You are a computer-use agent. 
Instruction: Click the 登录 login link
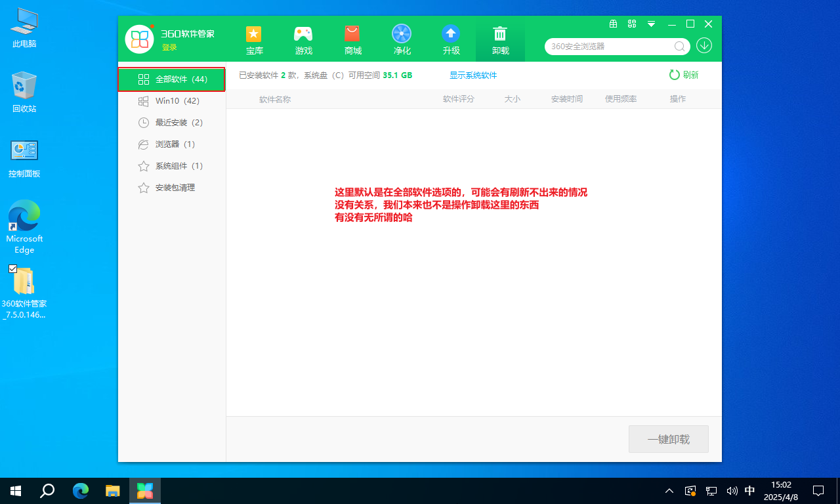click(x=169, y=47)
